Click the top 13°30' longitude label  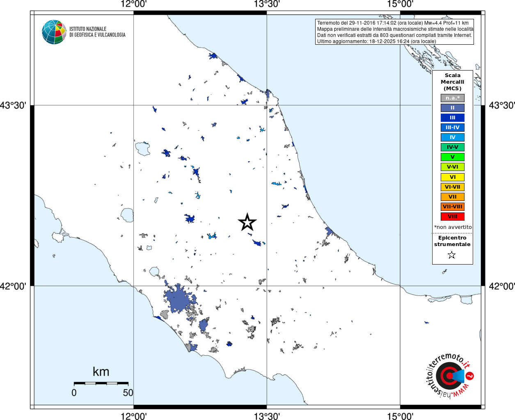coord(267,4)
